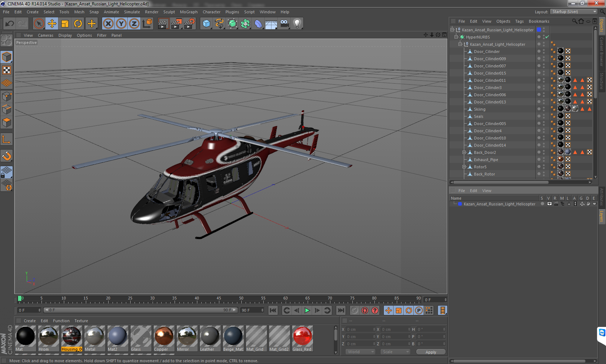Add a light object bulb icon
Viewport: 606px width, 364px height.
297,24
